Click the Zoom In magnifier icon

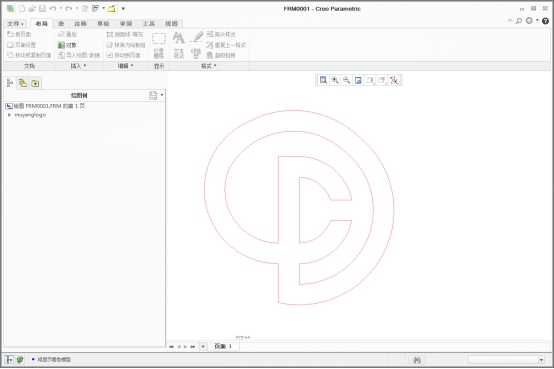(335, 80)
